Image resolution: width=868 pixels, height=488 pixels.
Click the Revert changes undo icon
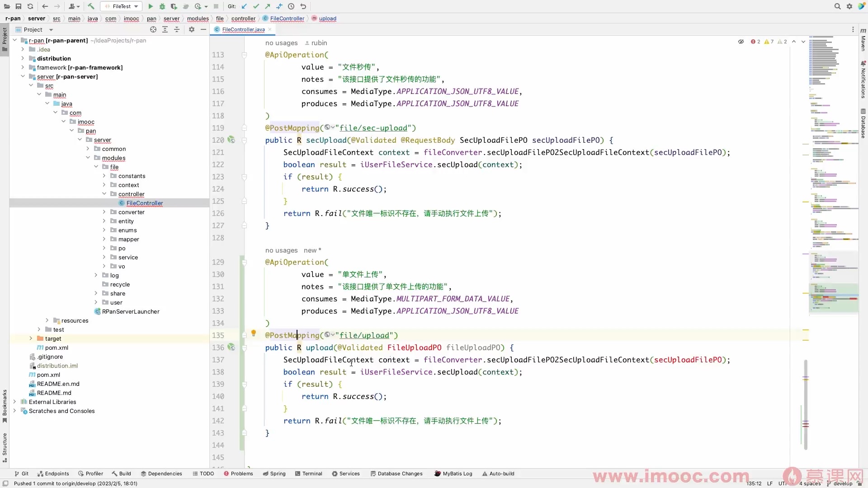[x=303, y=7]
